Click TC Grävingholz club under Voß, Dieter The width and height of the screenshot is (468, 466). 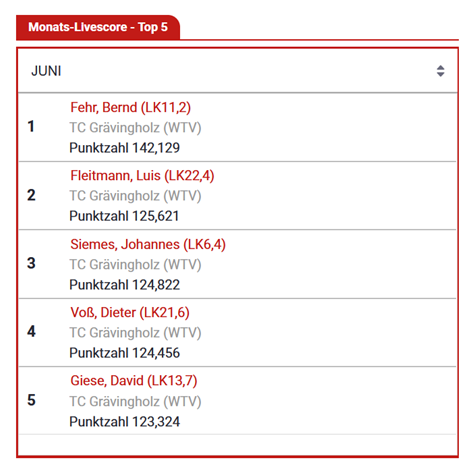(135, 333)
